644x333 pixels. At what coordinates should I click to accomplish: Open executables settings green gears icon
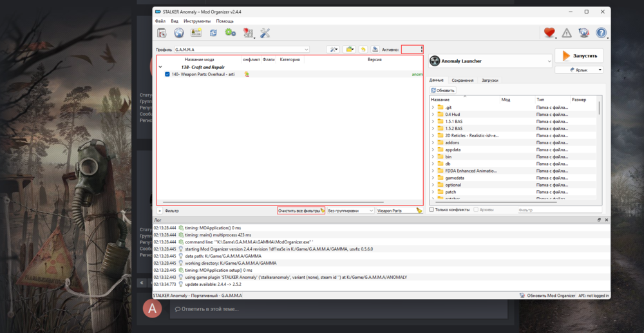click(230, 33)
